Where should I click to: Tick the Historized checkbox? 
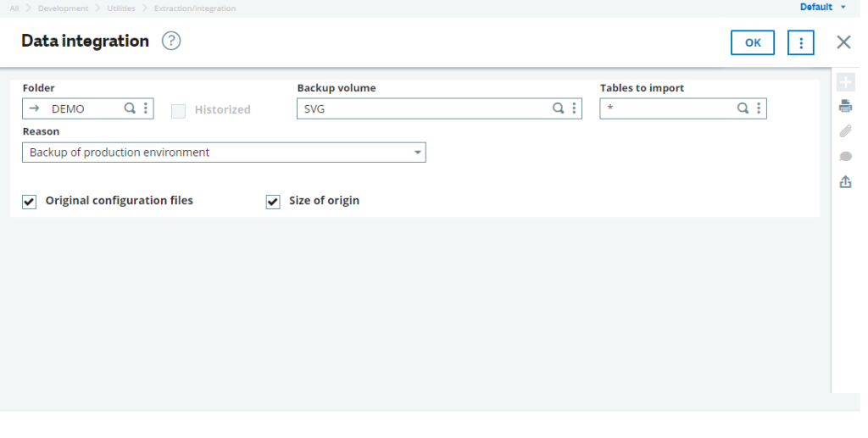tap(178, 111)
